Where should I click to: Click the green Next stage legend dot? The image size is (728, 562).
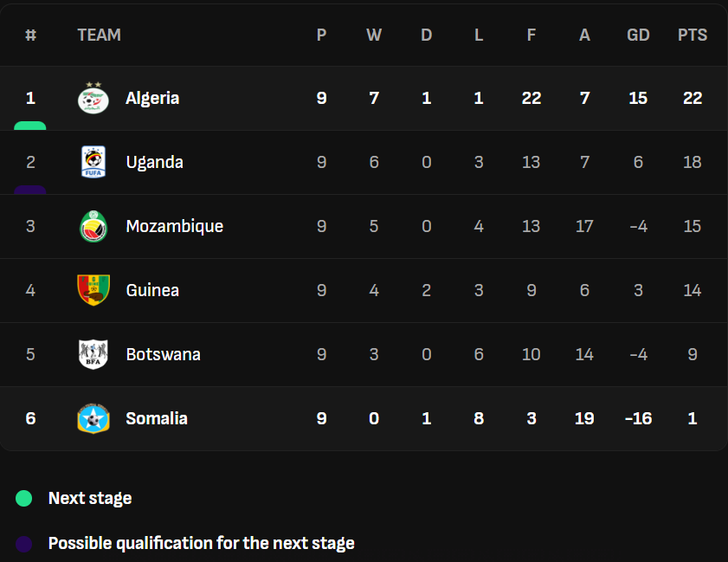pos(24,499)
